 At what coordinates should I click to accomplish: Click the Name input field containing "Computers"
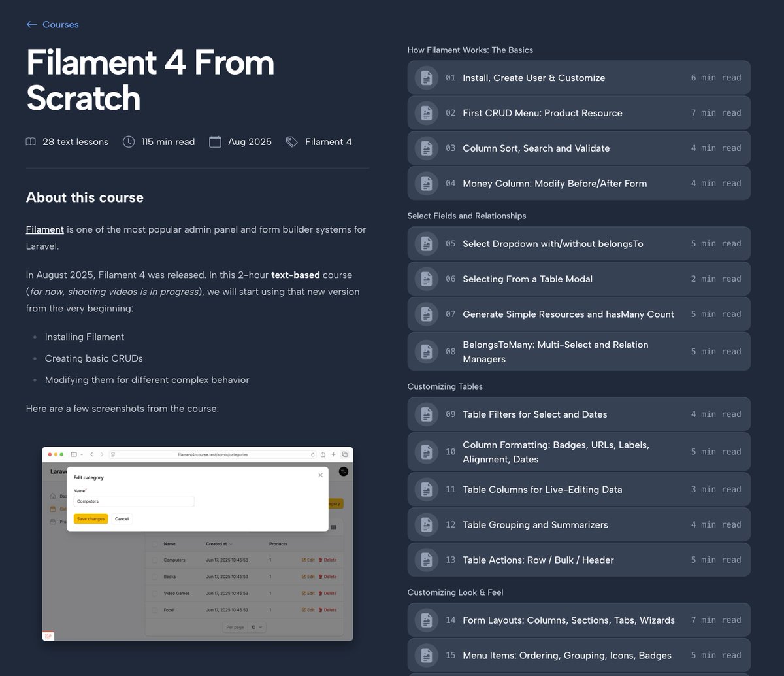[133, 501]
